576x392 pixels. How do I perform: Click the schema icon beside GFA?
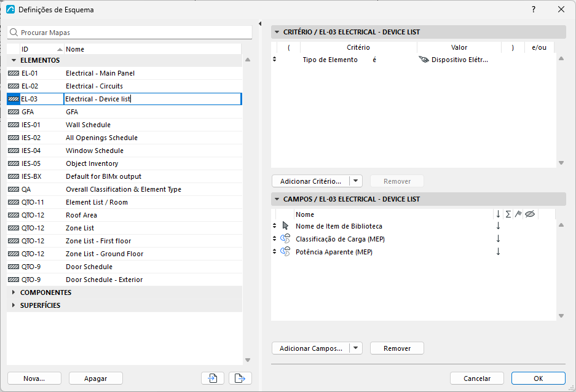click(x=14, y=112)
